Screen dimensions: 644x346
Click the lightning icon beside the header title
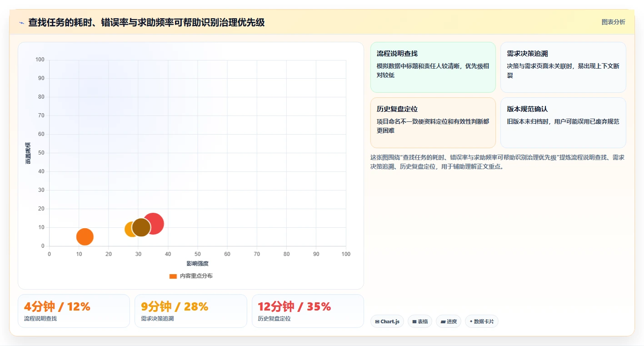(22, 23)
